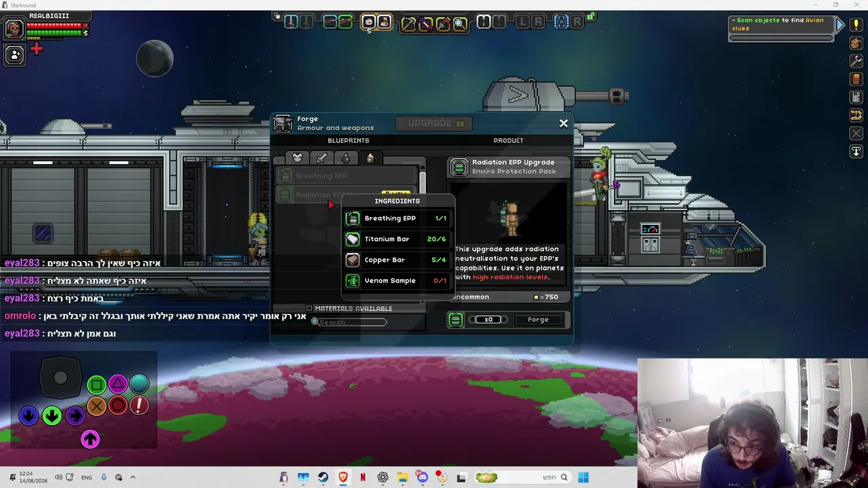
Task: Click the Breathing EPP ingredient icon
Action: click(x=353, y=218)
